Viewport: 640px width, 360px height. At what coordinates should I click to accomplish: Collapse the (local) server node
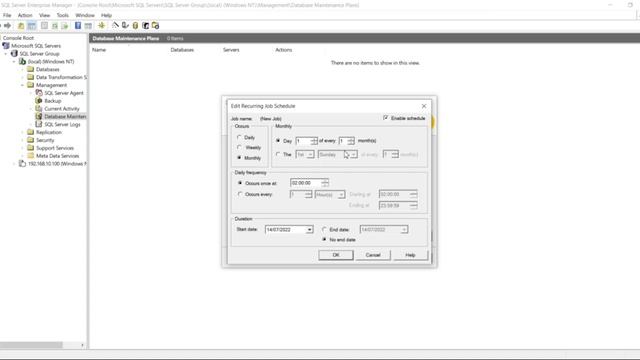click(14, 62)
